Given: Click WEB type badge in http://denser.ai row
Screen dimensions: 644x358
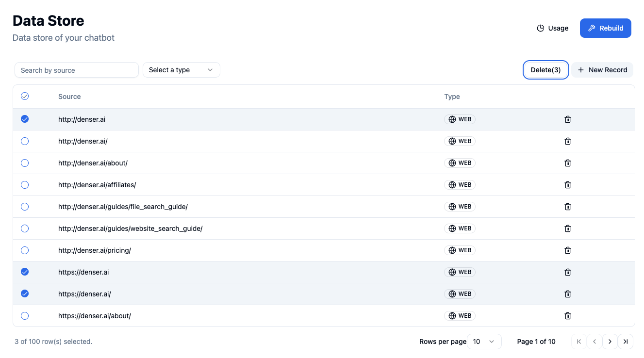Looking at the screenshot, I should (460, 119).
